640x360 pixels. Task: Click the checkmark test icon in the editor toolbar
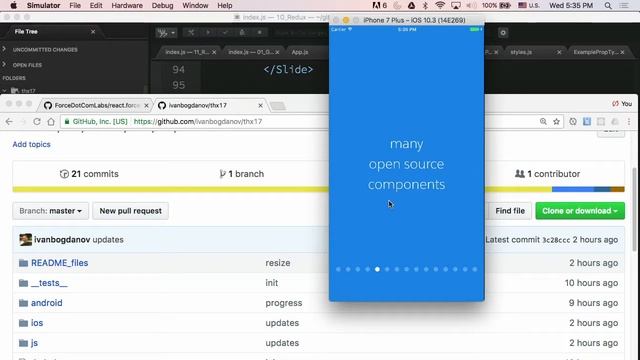pyautogui.click(x=225, y=33)
